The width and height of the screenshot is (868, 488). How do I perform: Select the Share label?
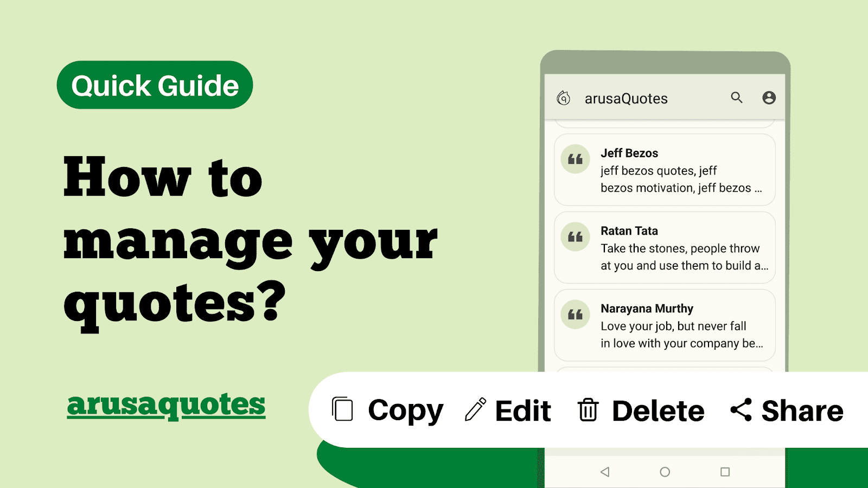[802, 410]
